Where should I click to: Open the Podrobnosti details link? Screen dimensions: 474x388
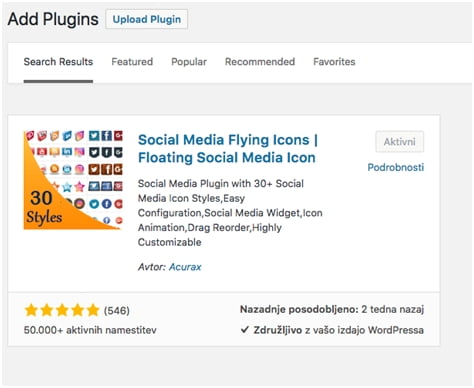[396, 167]
